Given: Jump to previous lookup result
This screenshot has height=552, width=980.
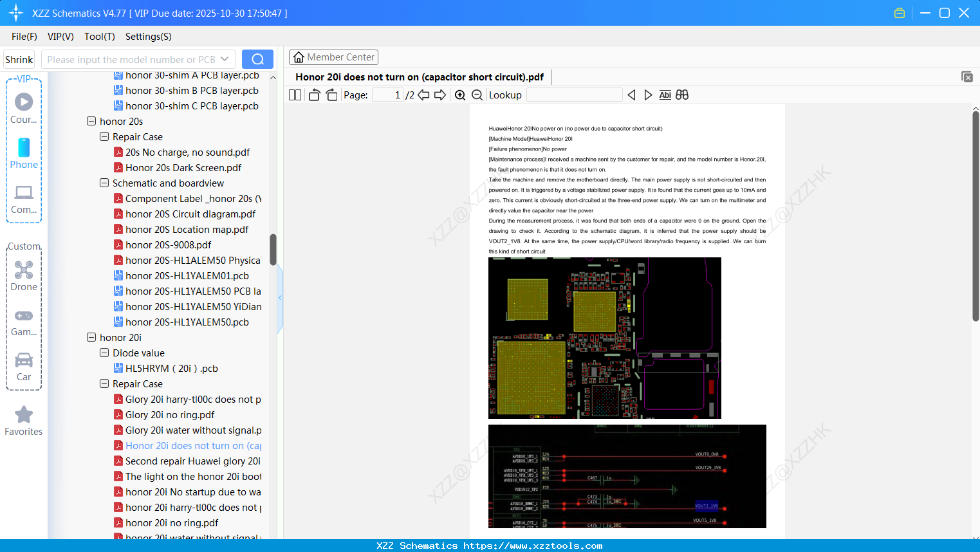Looking at the screenshot, I should [631, 95].
